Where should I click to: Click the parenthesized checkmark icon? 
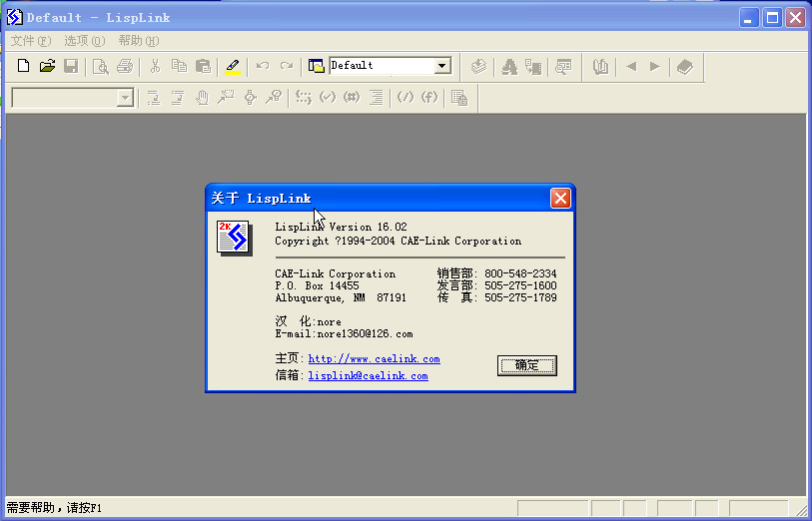(328, 97)
